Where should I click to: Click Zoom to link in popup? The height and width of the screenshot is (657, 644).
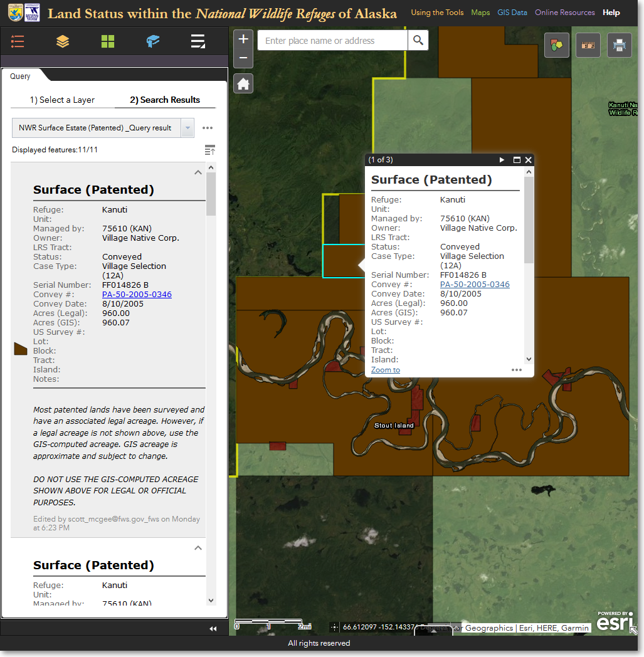pos(385,370)
